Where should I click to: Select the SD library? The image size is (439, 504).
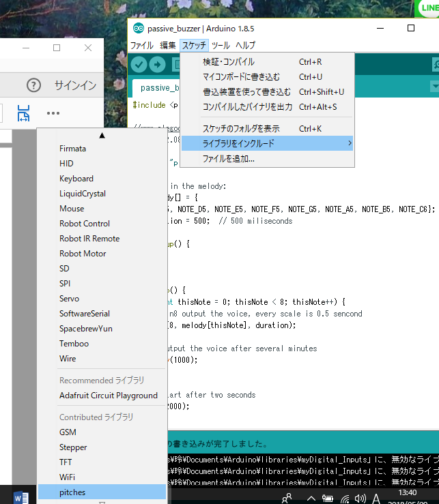(x=102, y=269)
